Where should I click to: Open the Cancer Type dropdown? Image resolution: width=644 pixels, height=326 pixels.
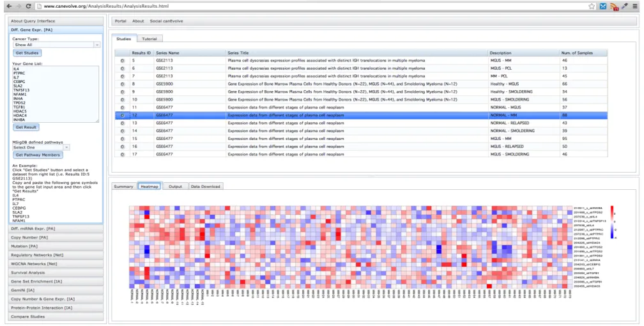pos(56,44)
